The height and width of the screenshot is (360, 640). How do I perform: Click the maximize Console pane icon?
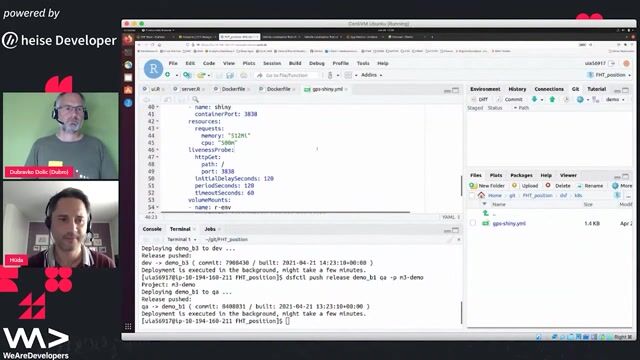click(x=456, y=230)
